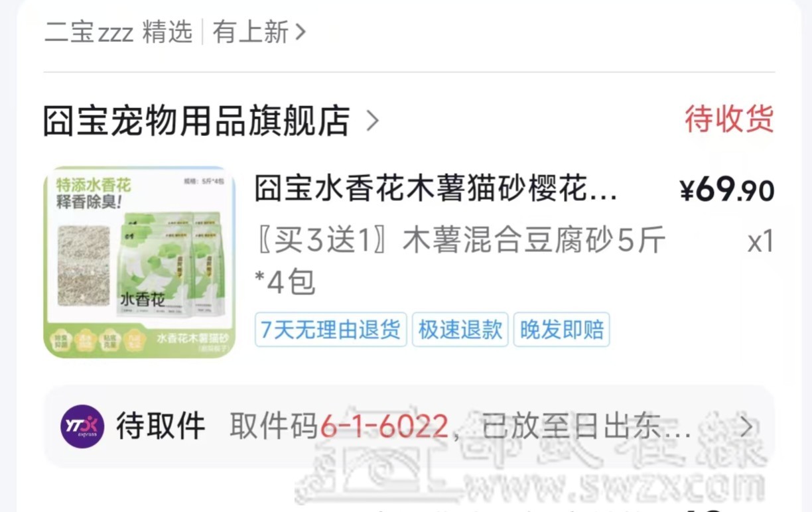The width and height of the screenshot is (812, 512).
Task: Open the 囧宝宠物用品旗舰店 store page
Action: (x=196, y=121)
